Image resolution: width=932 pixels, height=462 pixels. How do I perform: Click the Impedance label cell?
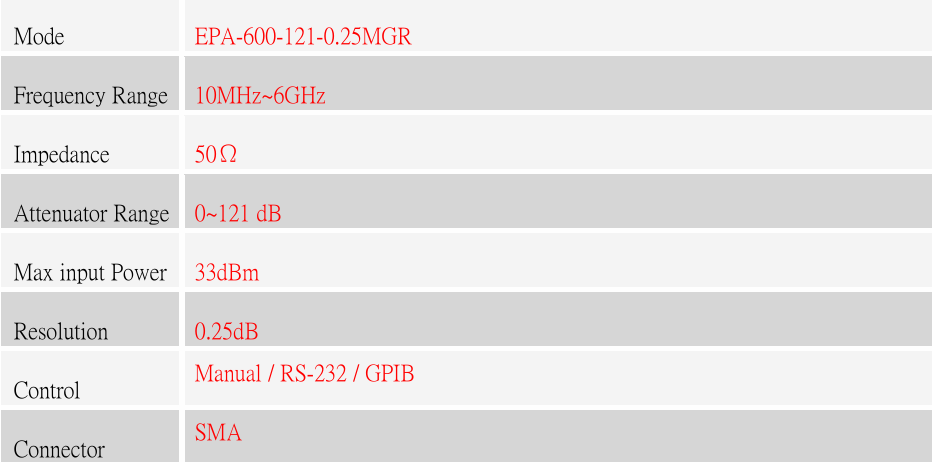(89, 143)
